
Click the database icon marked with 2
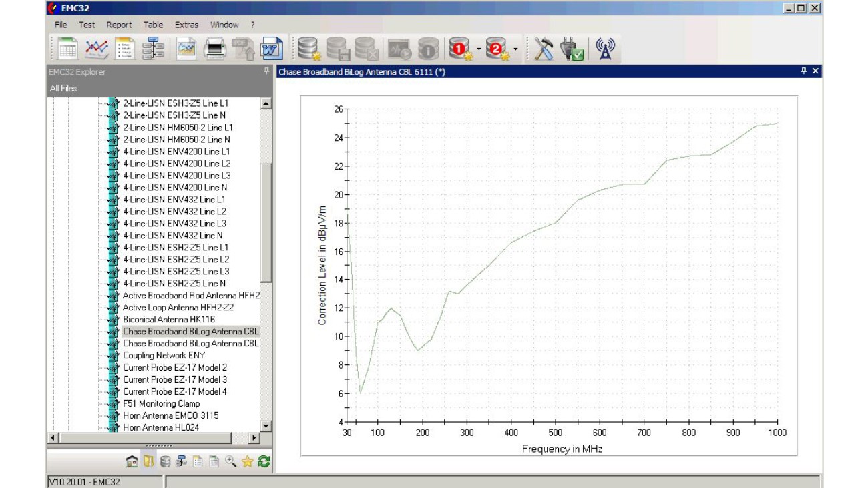(x=498, y=49)
